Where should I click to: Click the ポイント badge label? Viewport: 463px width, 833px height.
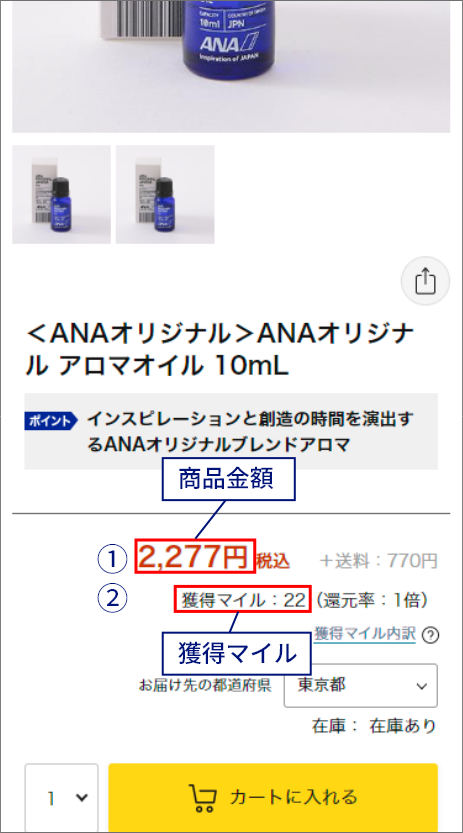(50, 421)
